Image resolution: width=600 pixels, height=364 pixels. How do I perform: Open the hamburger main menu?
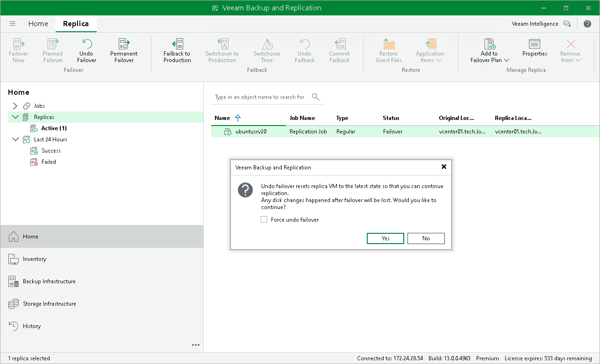pos(13,24)
